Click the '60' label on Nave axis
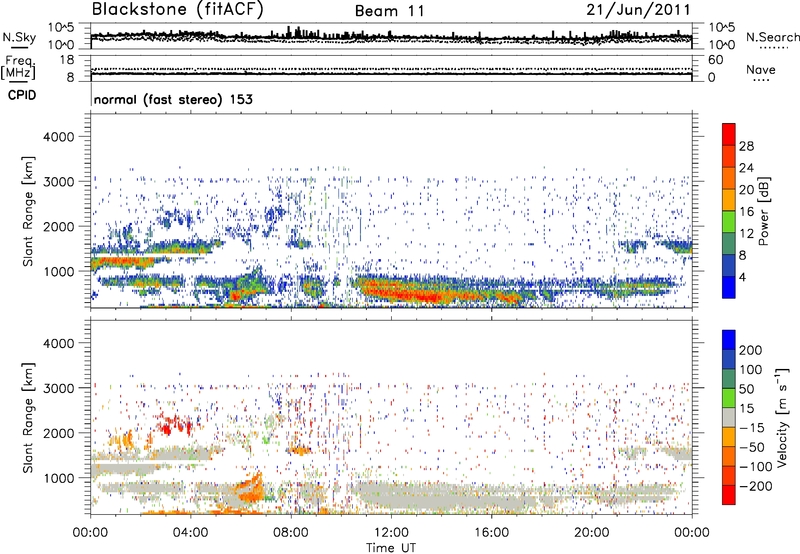 point(715,60)
